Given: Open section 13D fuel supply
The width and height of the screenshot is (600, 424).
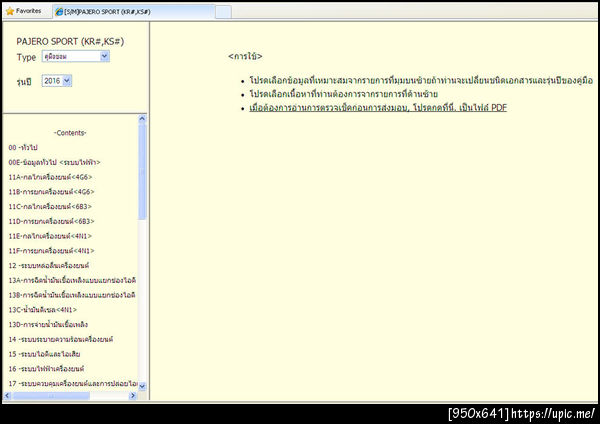Looking at the screenshot, I should tap(48, 325).
